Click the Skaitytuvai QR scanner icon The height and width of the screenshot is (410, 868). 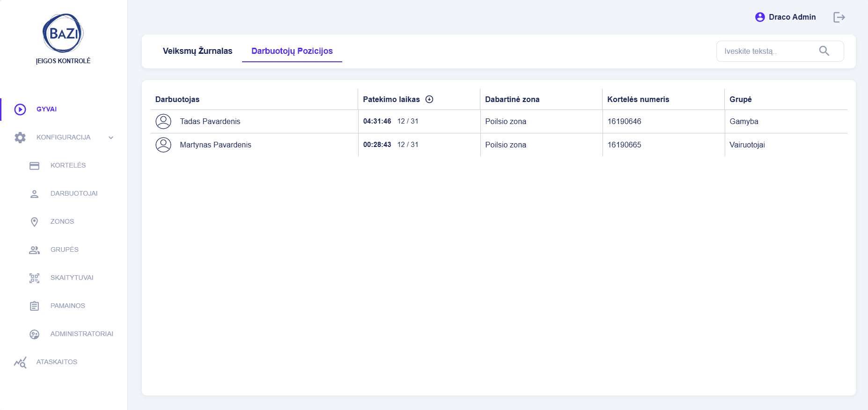click(x=34, y=278)
